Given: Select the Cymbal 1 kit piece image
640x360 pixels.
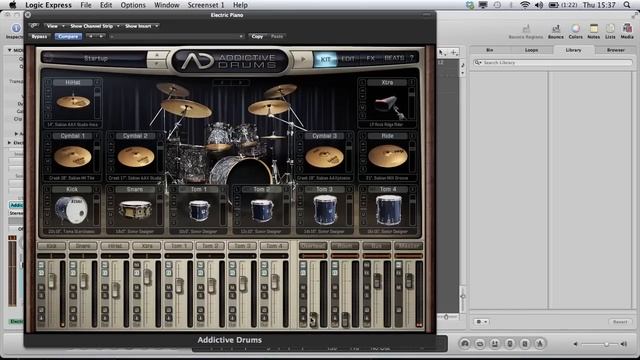Looking at the screenshot, I should tap(73, 157).
